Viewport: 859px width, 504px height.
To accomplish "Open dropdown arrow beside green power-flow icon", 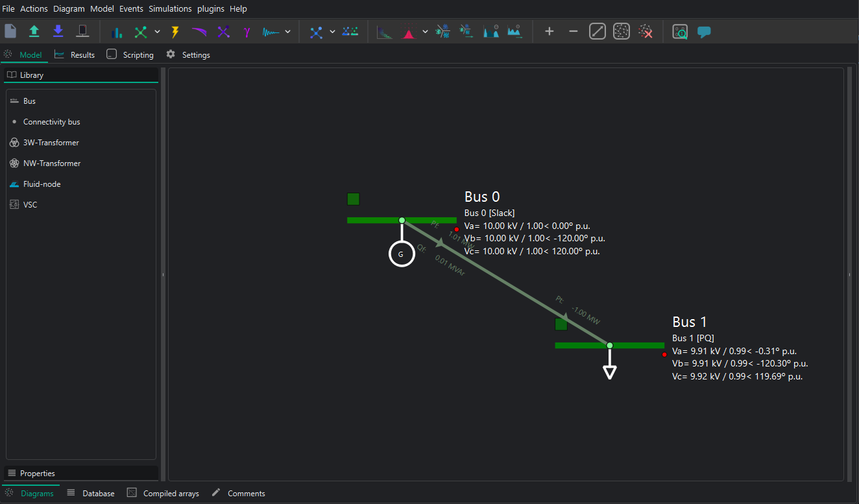I will point(157,31).
